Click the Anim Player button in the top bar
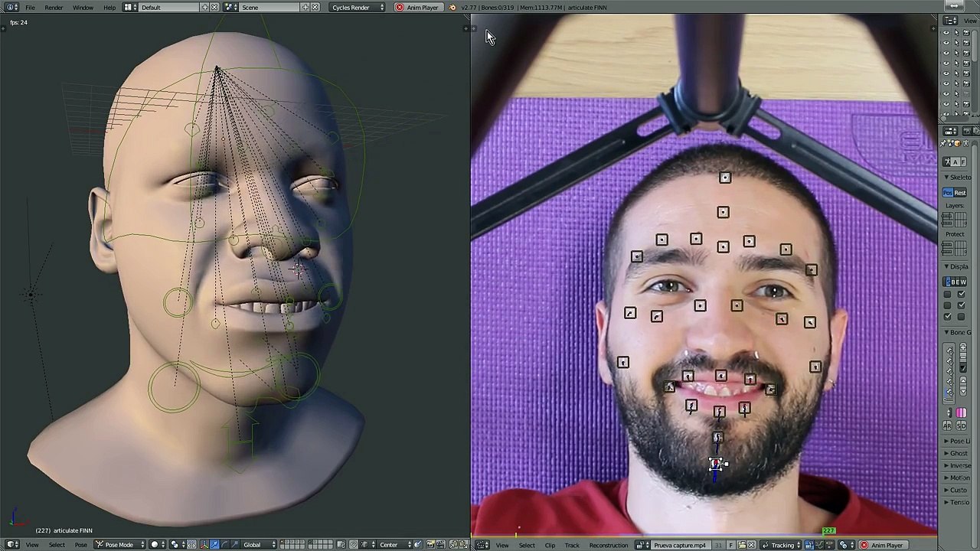The height and width of the screenshot is (551, 980). 417,8
